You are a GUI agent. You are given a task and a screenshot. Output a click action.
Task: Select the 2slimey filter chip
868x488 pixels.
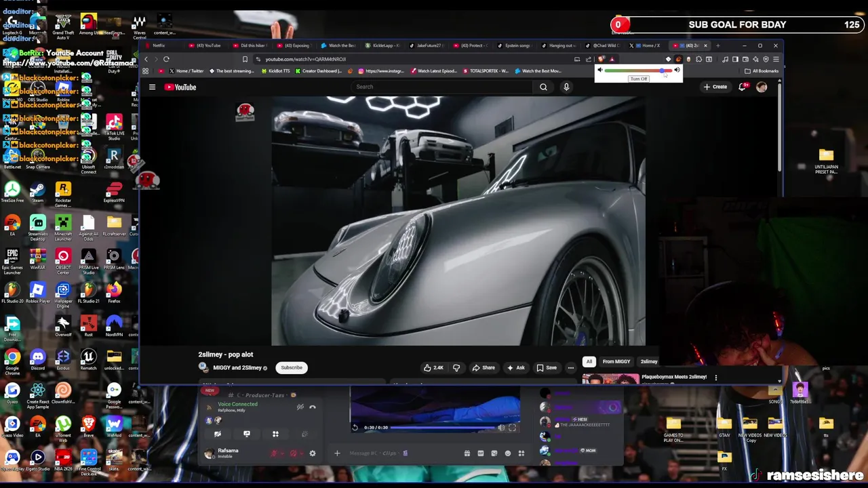649,362
